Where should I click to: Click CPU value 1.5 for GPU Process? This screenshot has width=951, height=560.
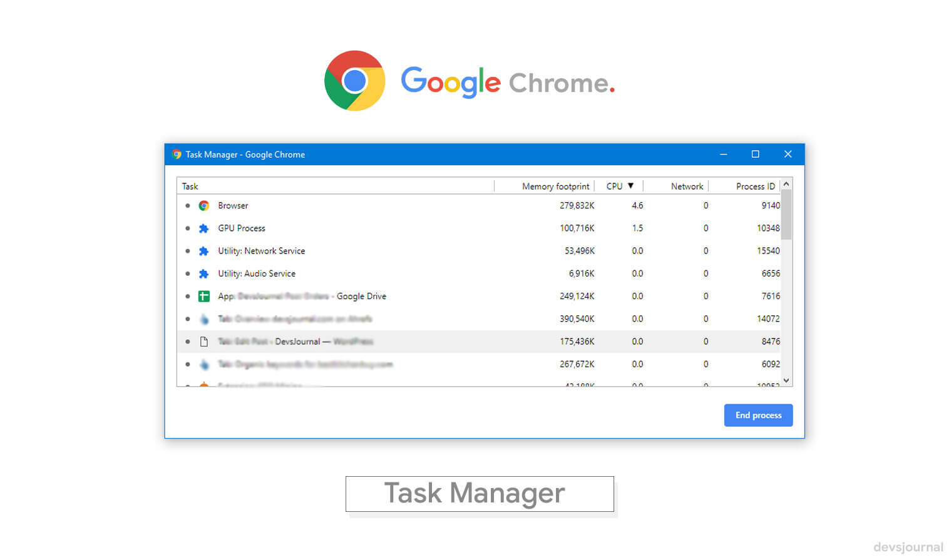click(637, 228)
